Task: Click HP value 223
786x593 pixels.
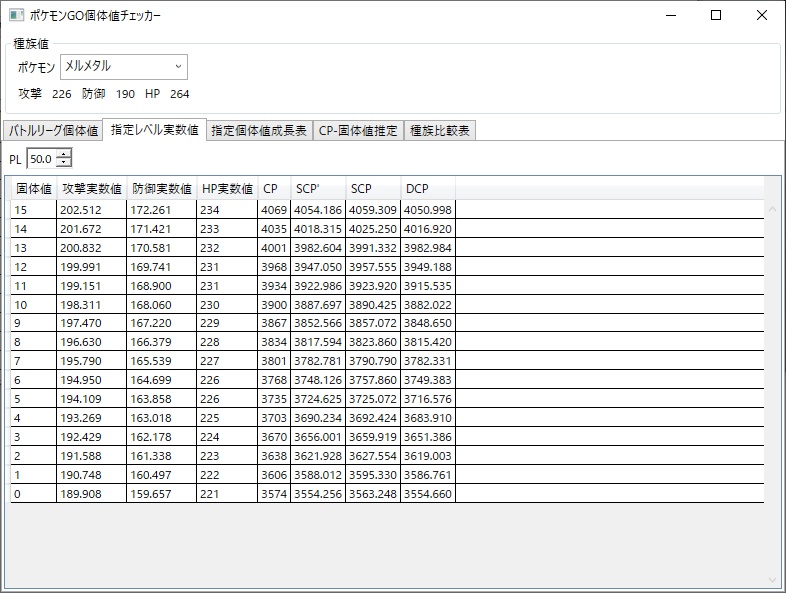Action: (227, 456)
